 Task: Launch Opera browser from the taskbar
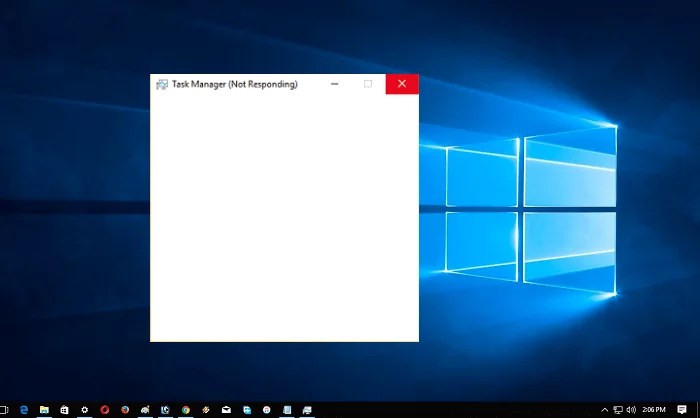(105, 410)
